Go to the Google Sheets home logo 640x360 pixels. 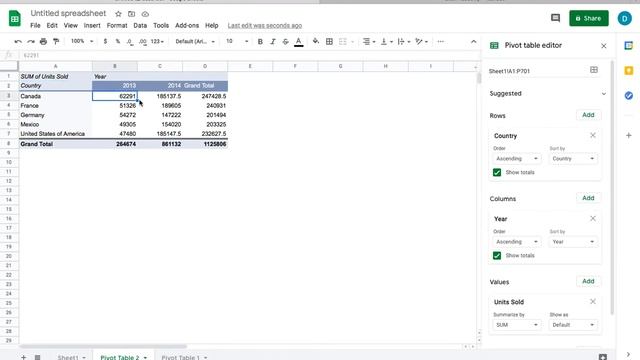click(15, 19)
